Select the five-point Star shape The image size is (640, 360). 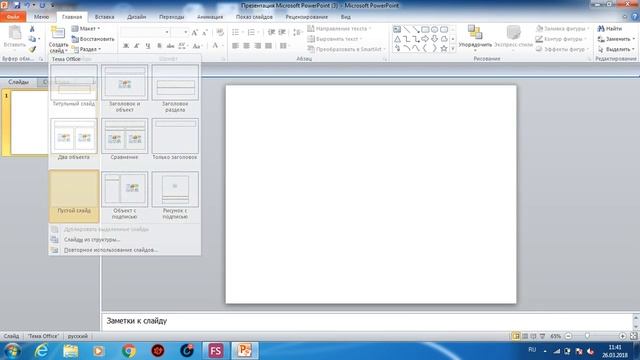point(444,49)
